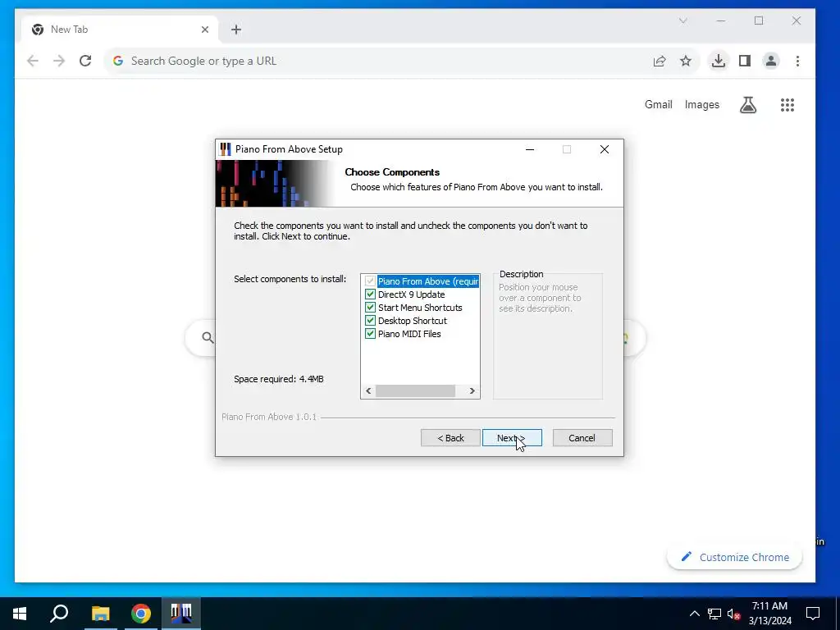Open the Windows Start menu
840x630 pixels.
coord(20,614)
